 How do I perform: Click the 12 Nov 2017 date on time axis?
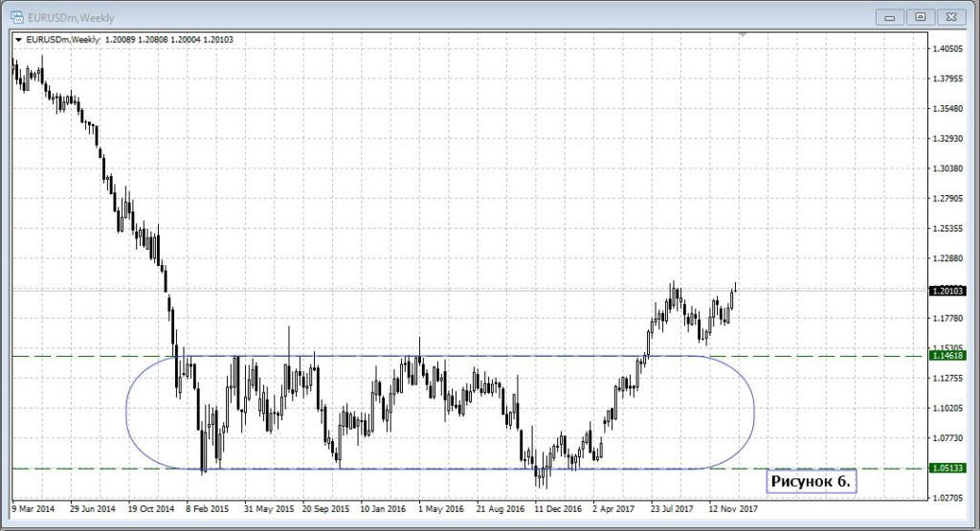pos(735,509)
